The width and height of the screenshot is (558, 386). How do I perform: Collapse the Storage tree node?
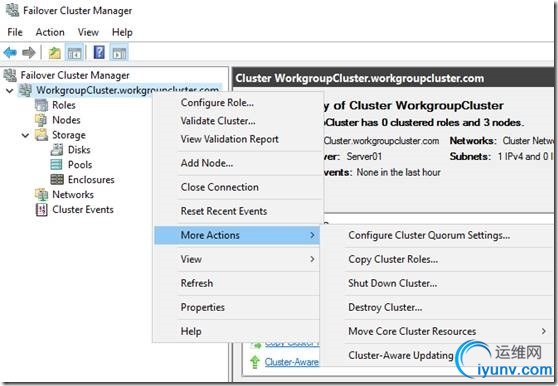[25, 135]
